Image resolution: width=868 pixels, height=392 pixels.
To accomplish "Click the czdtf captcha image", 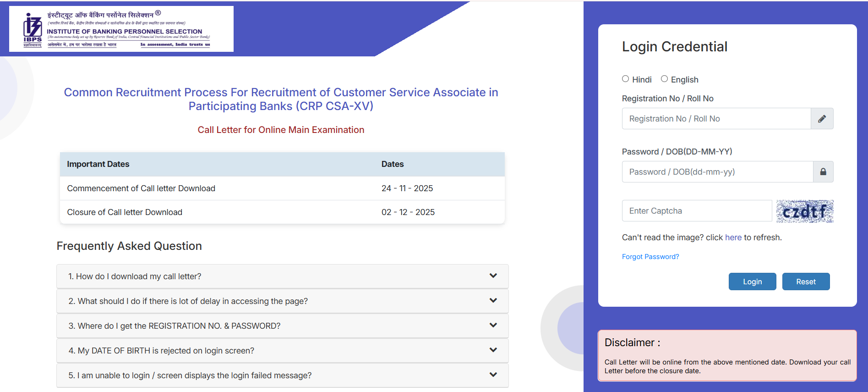I will pos(804,211).
